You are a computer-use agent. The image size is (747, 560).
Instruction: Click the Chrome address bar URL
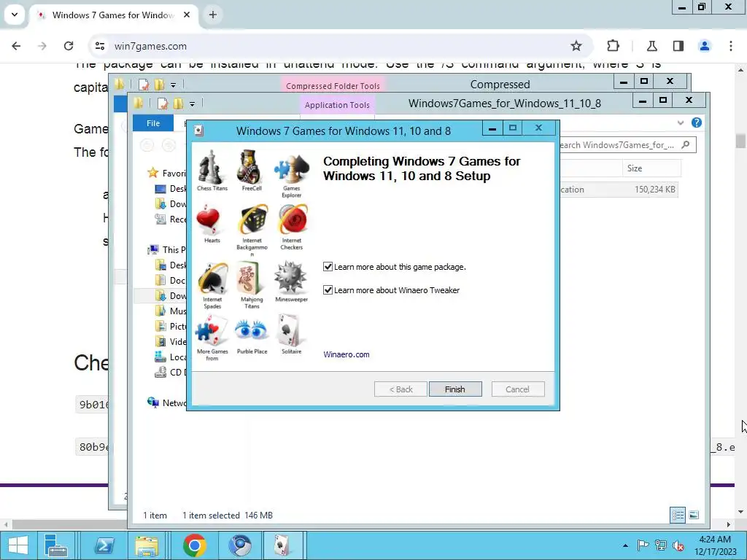150,46
